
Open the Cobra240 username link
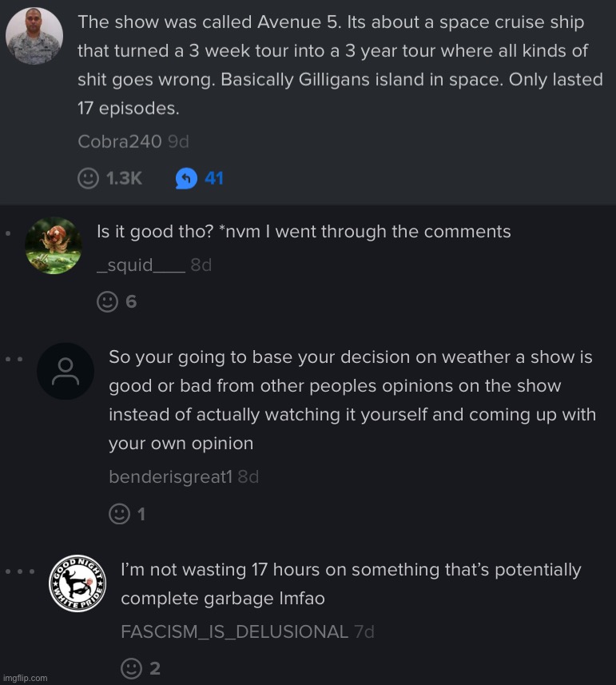pos(120,141)
